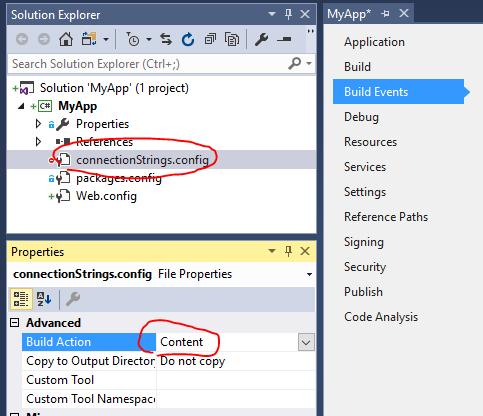This screenshot has width=483, height=416.
Task: Toggle Show All Files icon
Action: pos(232,39)
